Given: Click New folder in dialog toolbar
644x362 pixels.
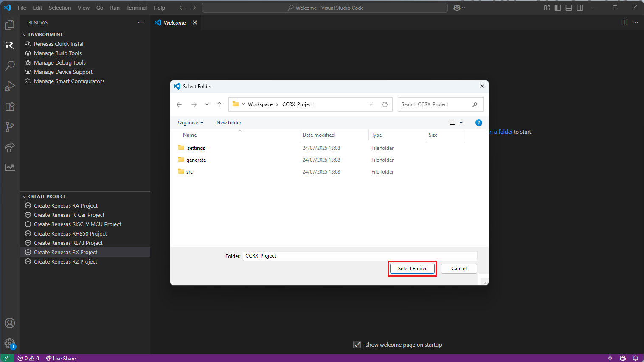Looking at the screenshot, I should (x=229, y=123).
